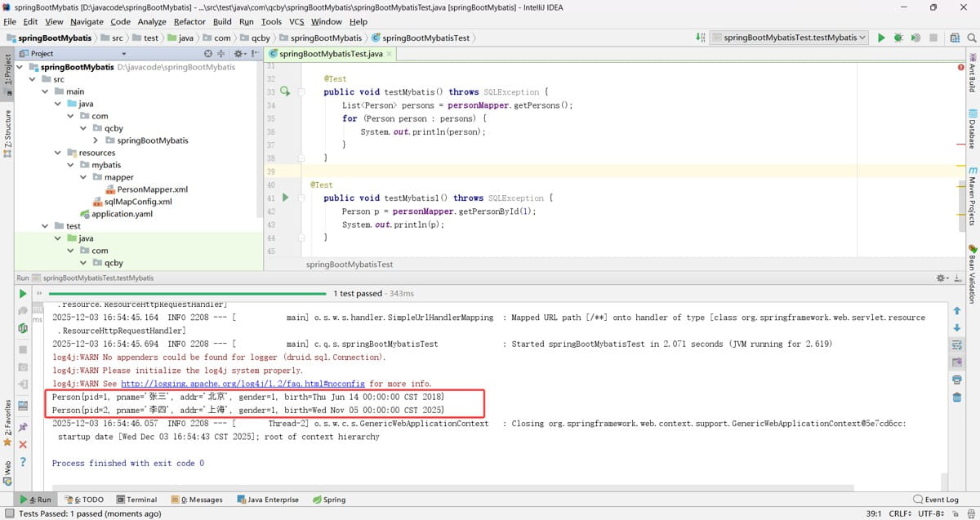Collapse the resources folder in project tree
This screenshot has height=520, width=980.
click(58, 153)
